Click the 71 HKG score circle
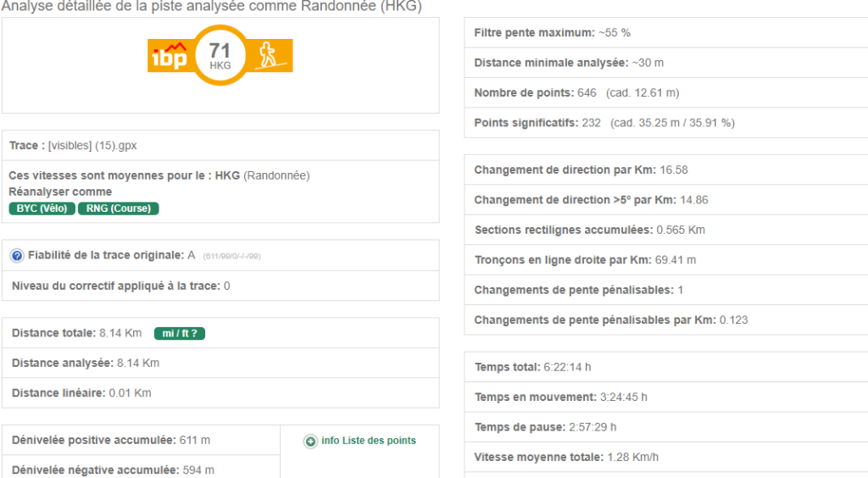The width and height of the screenshot is (868, 478). [220, 56]
